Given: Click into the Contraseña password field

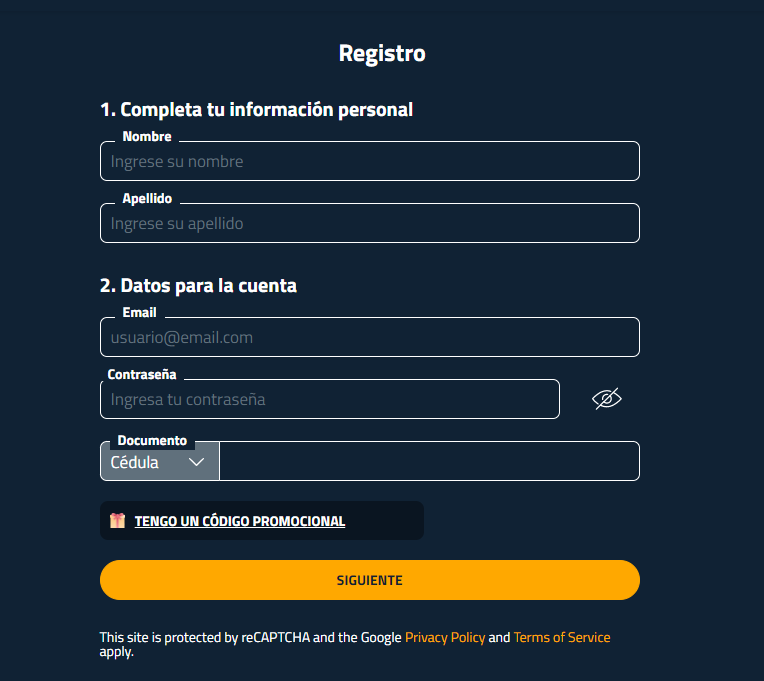Looking at the screenshot, I should pos(330,399).
